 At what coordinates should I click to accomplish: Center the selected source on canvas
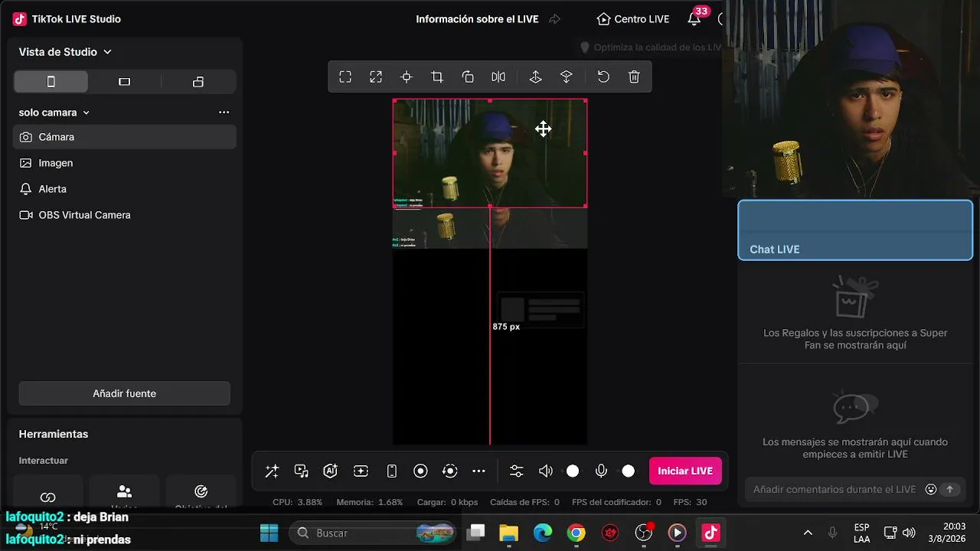coord(407,77)
